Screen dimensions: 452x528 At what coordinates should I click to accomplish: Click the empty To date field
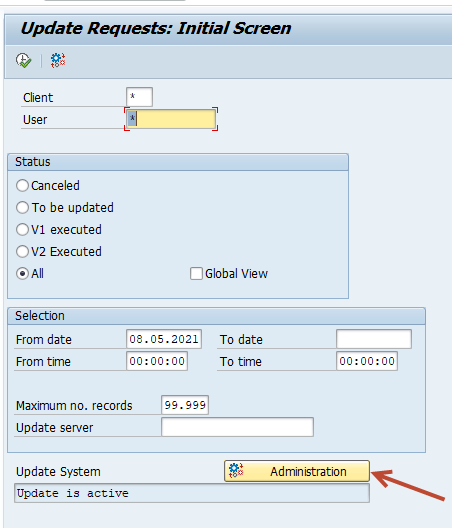point(374,339)
